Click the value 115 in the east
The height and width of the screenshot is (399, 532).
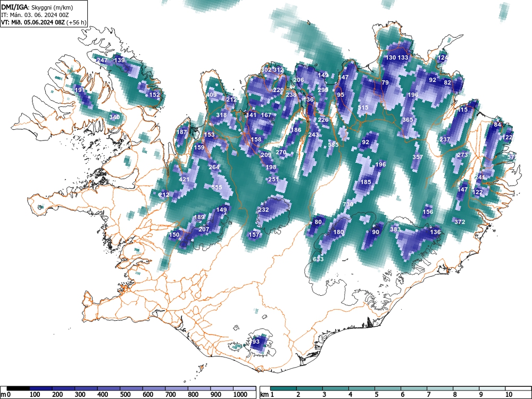tap(463, 110)
